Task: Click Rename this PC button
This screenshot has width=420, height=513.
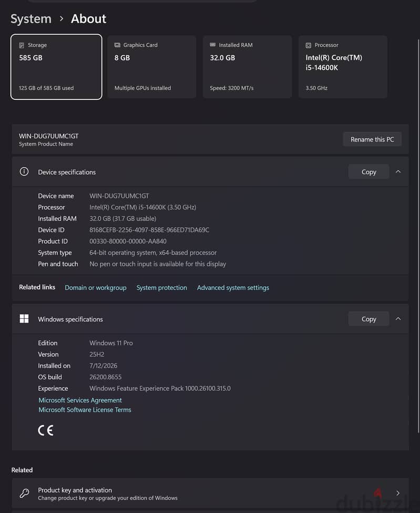Action: [x=372, y=139]
